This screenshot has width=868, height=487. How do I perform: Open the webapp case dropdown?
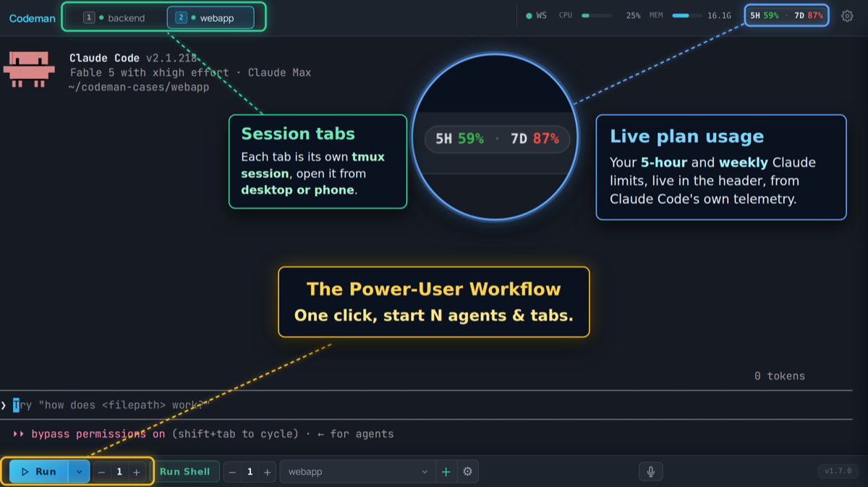coord(358,472)
